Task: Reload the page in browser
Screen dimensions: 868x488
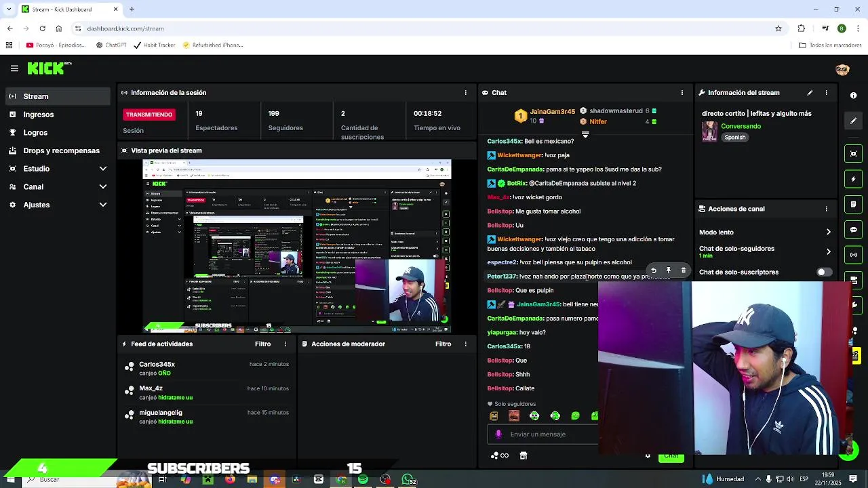Action: point(42,28)
